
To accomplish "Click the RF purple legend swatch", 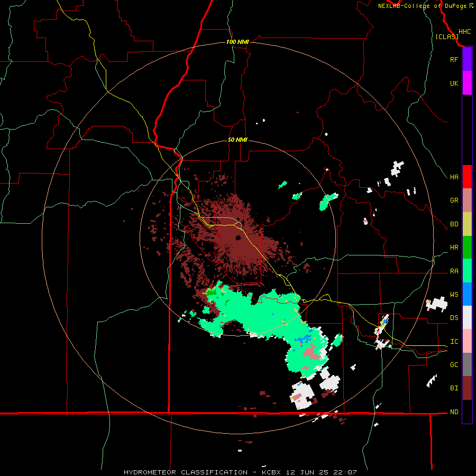I will (x=467, y=59).
